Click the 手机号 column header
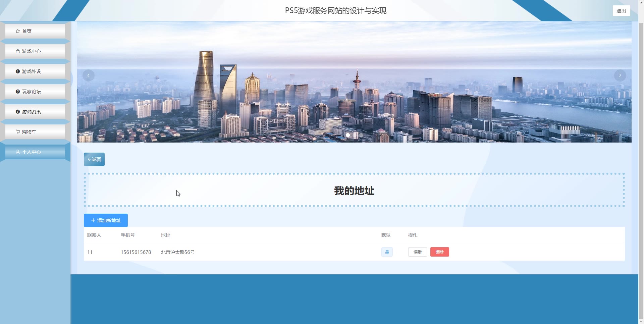644x324 pixels. 128,235
